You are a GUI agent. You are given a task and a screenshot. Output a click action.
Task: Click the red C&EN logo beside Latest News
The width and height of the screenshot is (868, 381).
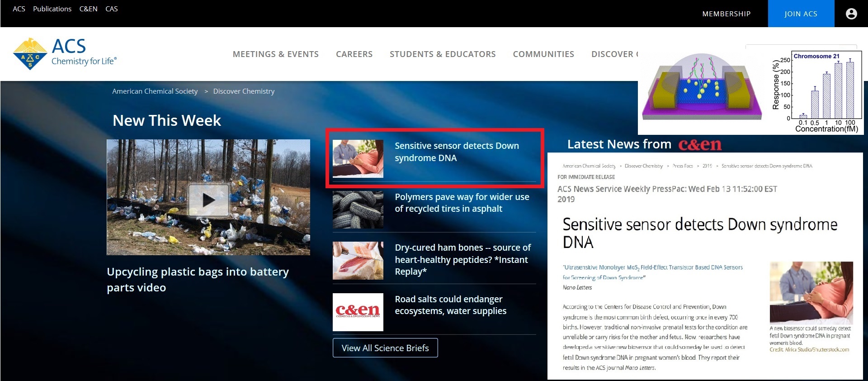(x=699, y=145)
